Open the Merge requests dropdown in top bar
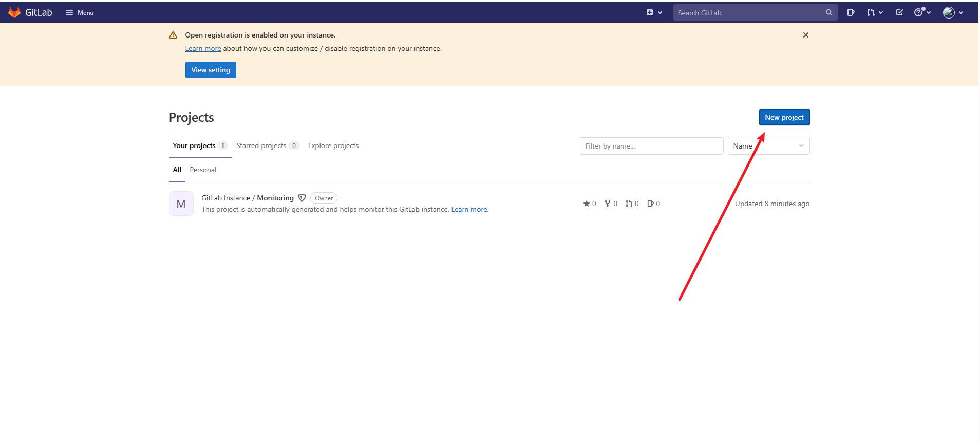The width and height of the screenshot is (980, 442). pyautogui.click(x=875, y=12)
